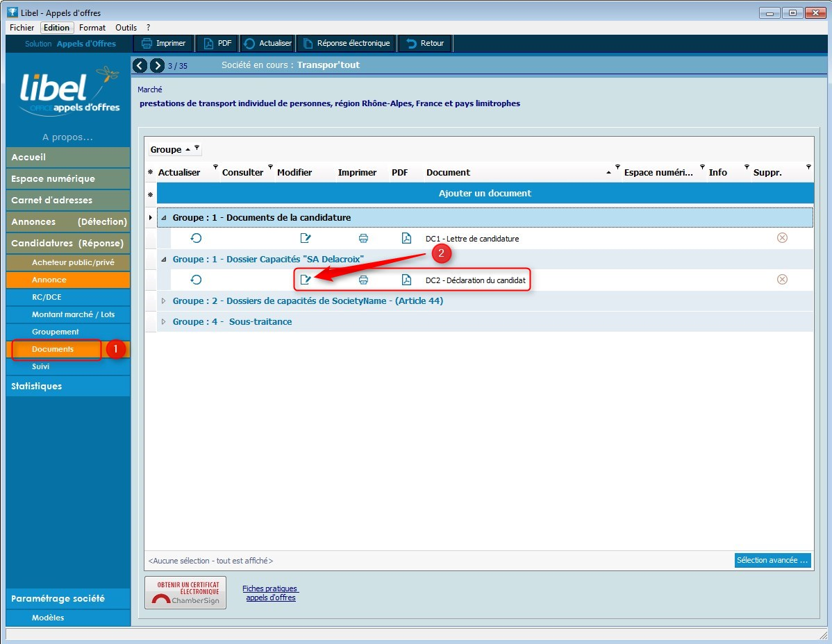Open the Edition menu

coord(56,28)
